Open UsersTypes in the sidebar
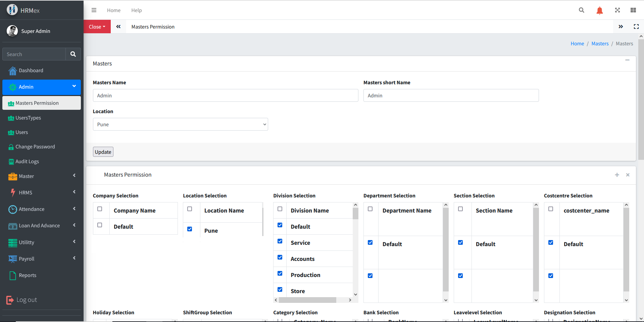 [28, 118]
